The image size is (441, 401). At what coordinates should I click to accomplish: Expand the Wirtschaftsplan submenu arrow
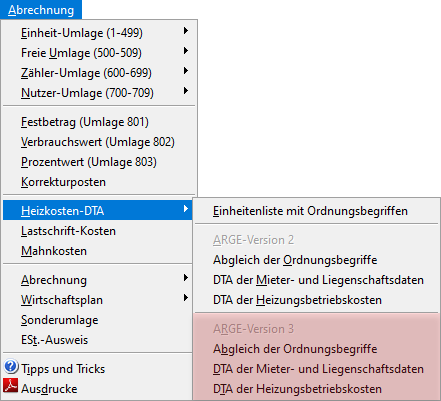pos(186,298)
